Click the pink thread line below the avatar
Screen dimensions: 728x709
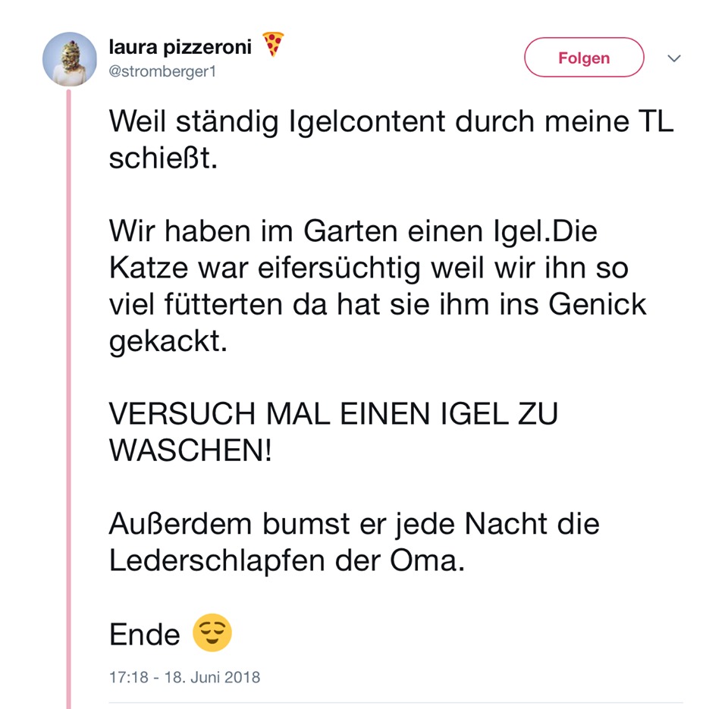[x=69, y=379]
